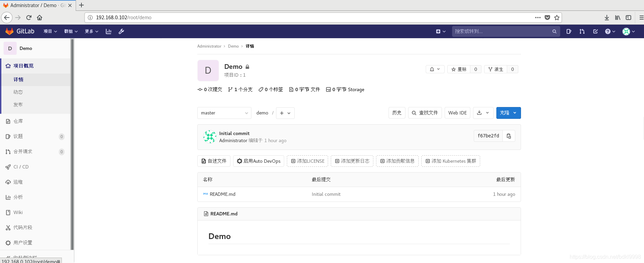Open the issues icon in top navbar

click(x=569, y=31)
